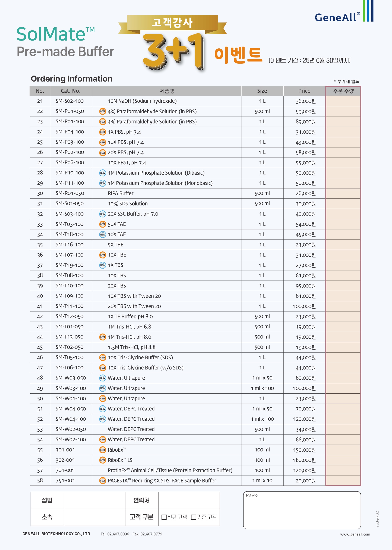The width and height of the screenshot is (392, 550).
Task: Click the Ordering Information heading
Action: point(71,79)
